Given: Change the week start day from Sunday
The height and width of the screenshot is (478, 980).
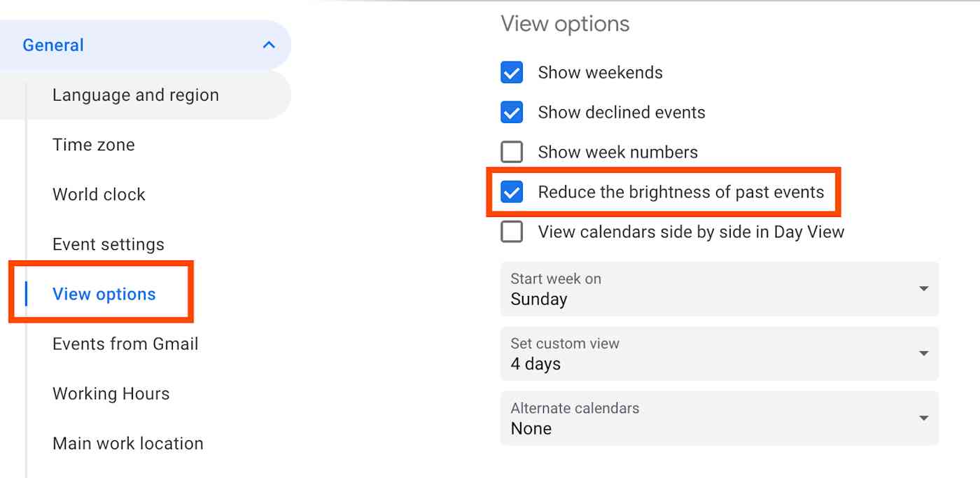Looking at the screenshot, I should pyautogui.click(x=719, y=289).
